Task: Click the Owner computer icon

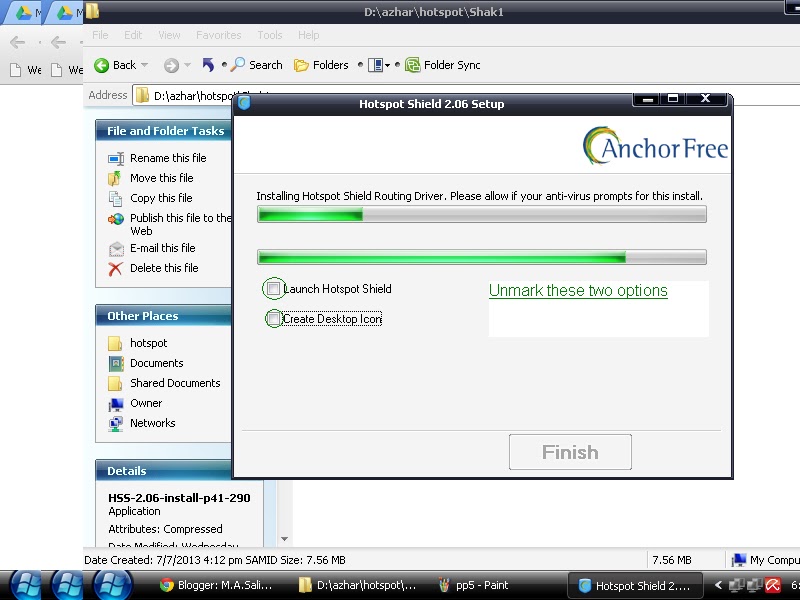Action: [116, 404]
